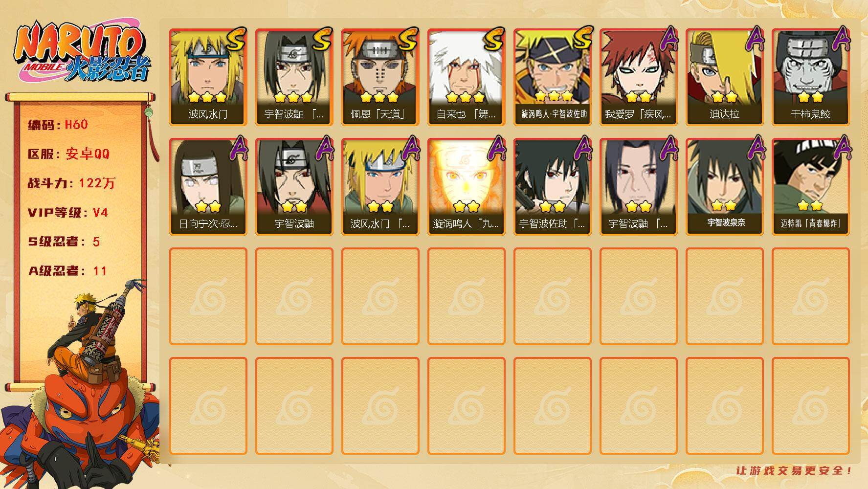The width and height of the screenshot is (868, 489).
Task: Select the 干柿鬼鲛 ninja card
Action: [810, 77]
